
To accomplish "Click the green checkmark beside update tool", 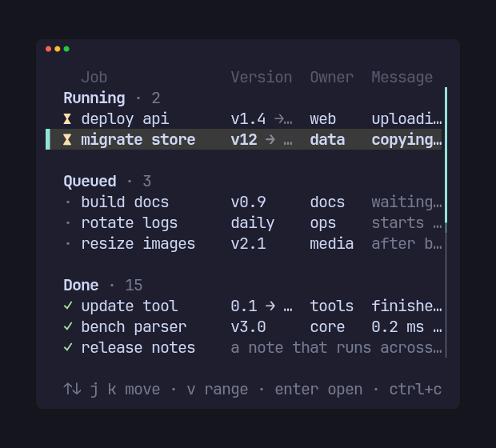I will coord(68,306).
